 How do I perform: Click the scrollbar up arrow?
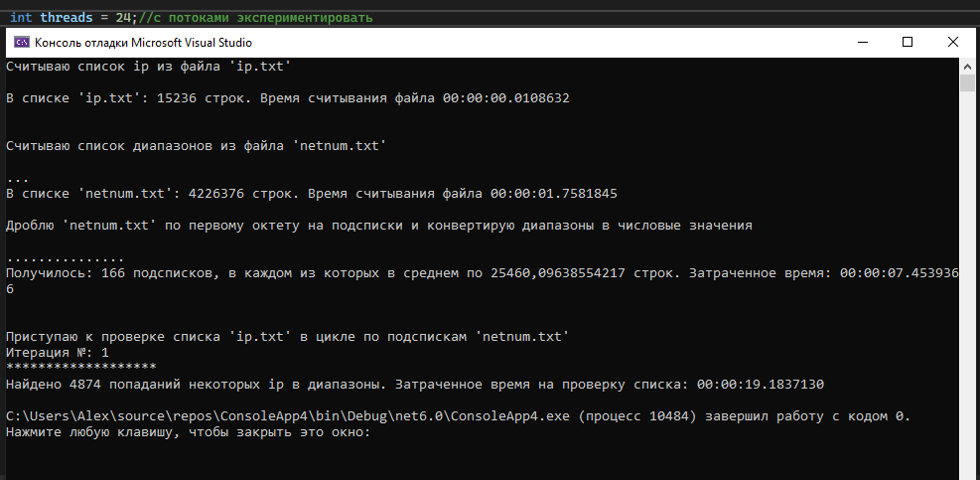pos(967,66)
